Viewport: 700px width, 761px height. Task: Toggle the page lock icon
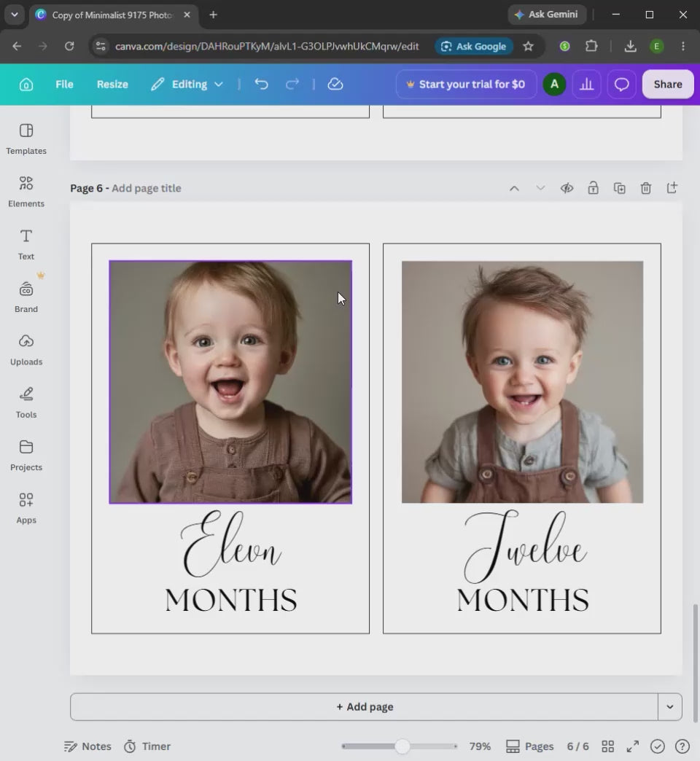tap(594, 188)
